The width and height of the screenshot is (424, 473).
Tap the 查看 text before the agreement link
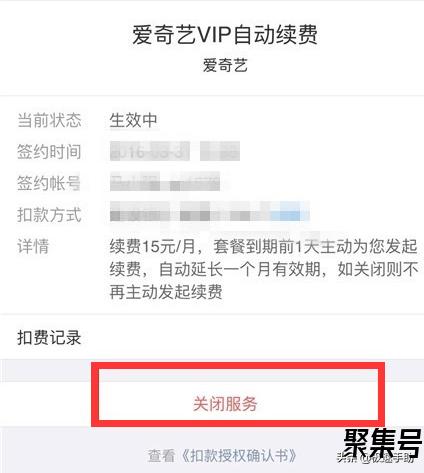(162, 455)
